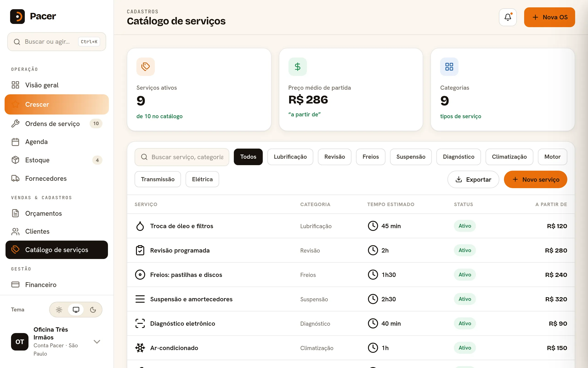The width and height of the screenshot is (588, 368).
Task: Filter by Elétrica chip
Action: 202,179
